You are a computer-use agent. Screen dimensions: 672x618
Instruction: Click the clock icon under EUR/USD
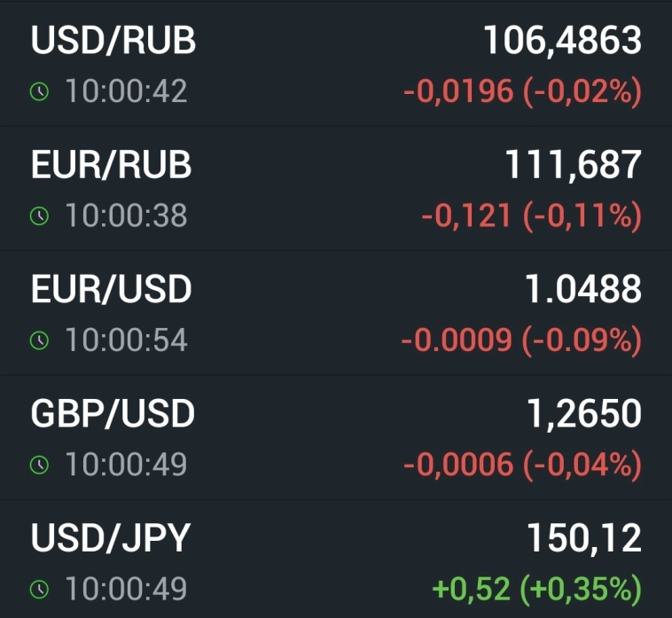38,340
